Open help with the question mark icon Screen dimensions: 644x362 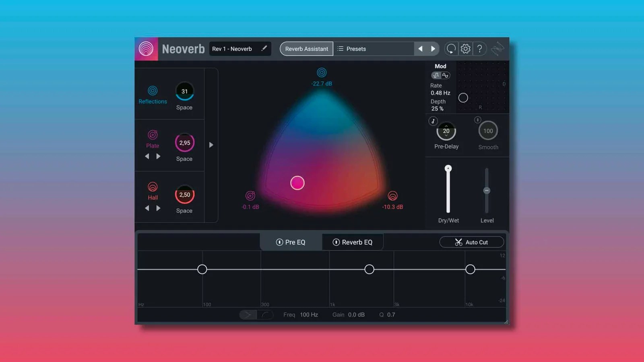click(x=480, y=49)
